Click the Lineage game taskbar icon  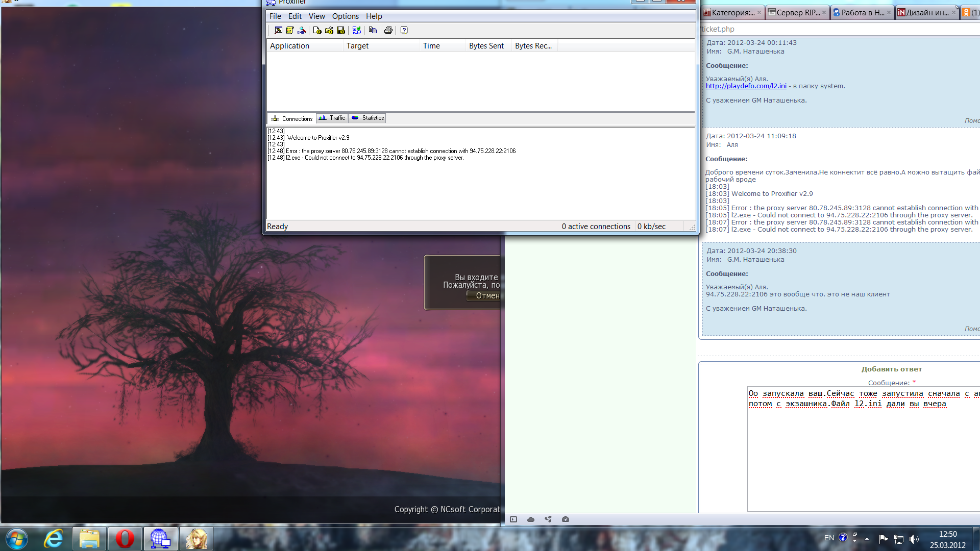197,539
